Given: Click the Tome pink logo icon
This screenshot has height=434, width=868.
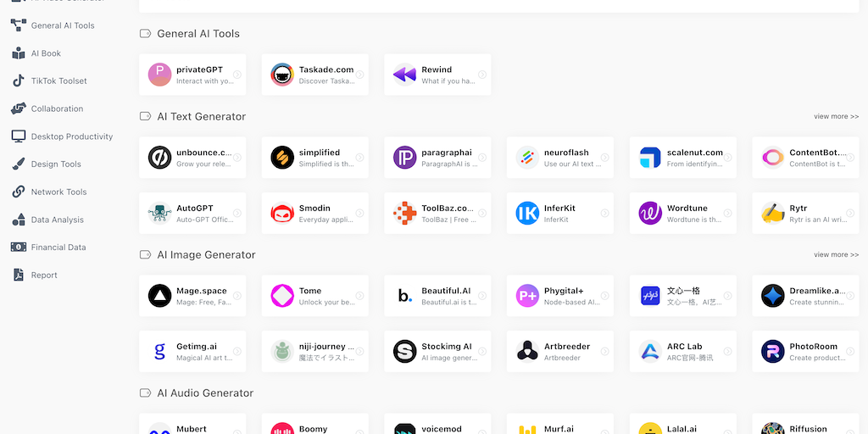Looking at the screenshot, I should (x=282, y=296).
